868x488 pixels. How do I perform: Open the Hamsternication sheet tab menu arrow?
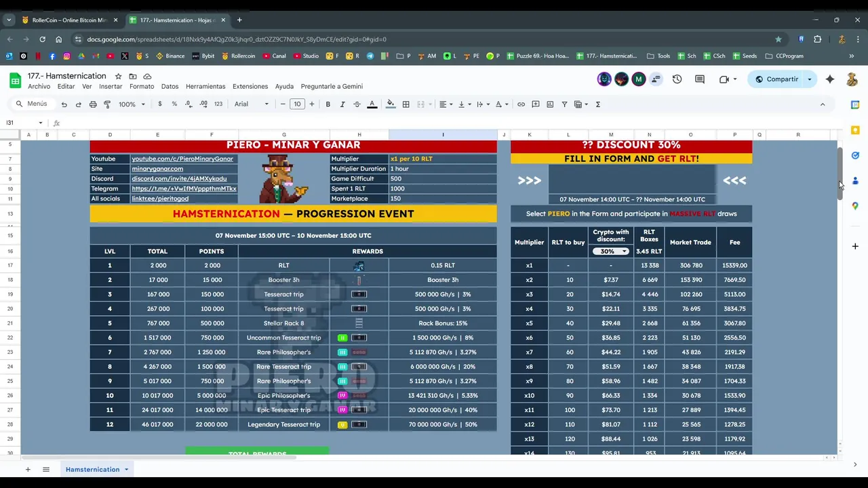pos(126,469)
